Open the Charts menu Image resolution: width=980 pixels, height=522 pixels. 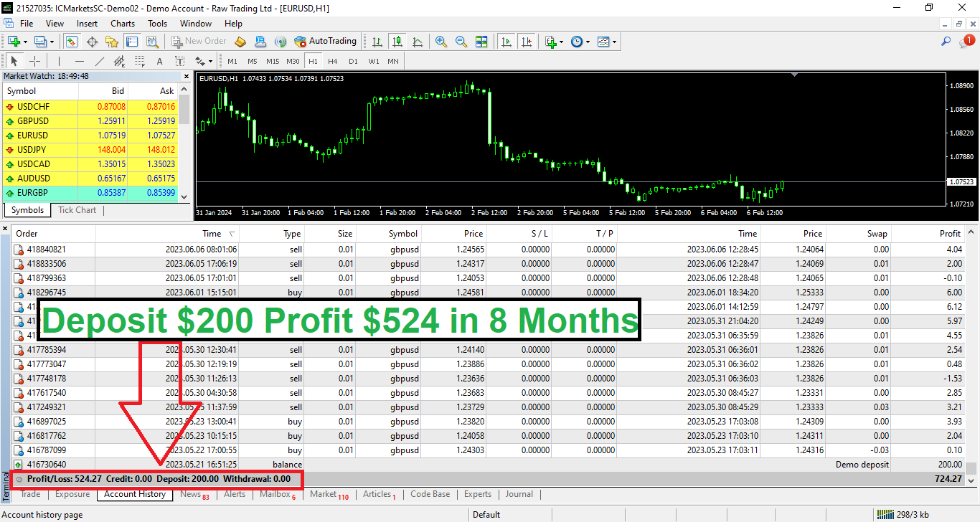123,24
